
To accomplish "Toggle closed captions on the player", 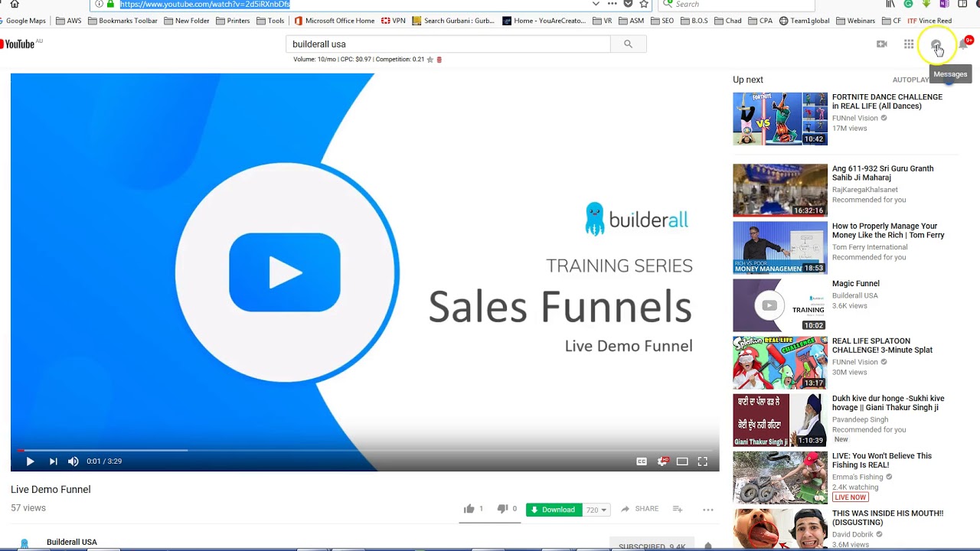I will pyautogui.click(x=642, y=461).
